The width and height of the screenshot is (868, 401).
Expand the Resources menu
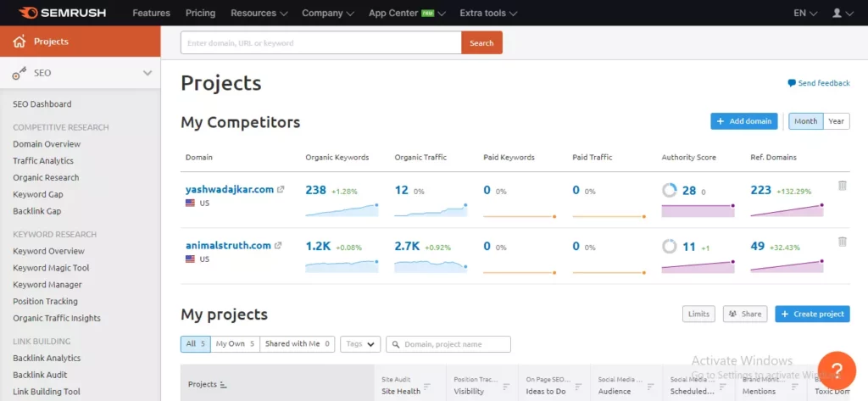259,13
